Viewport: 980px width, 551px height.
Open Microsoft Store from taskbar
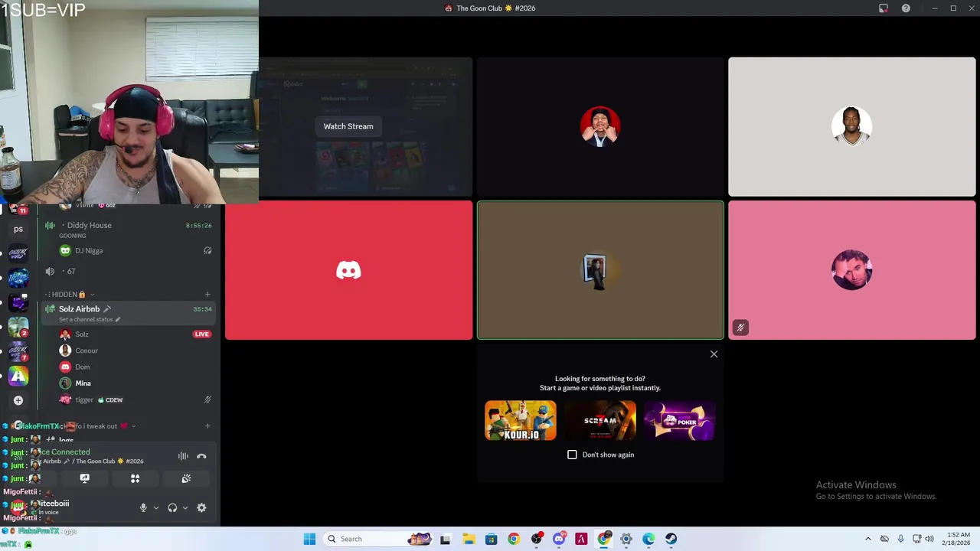(x=491, y=539)
